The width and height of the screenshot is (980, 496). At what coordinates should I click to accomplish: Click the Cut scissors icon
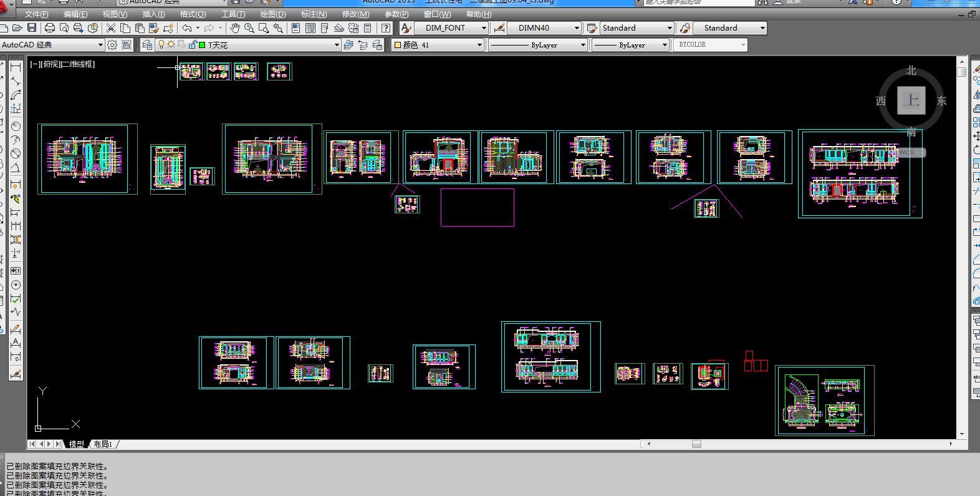click(x=111, y=28)
